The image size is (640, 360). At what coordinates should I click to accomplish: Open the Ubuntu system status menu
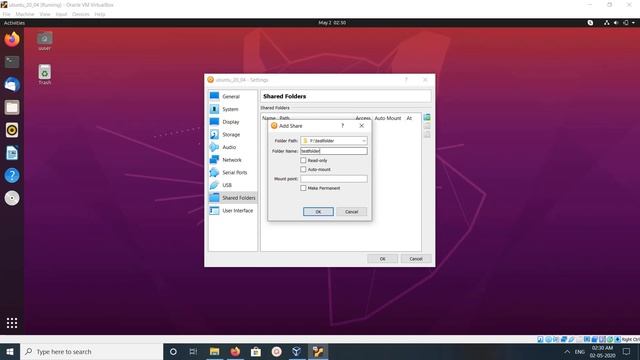[x=620, y=23]
